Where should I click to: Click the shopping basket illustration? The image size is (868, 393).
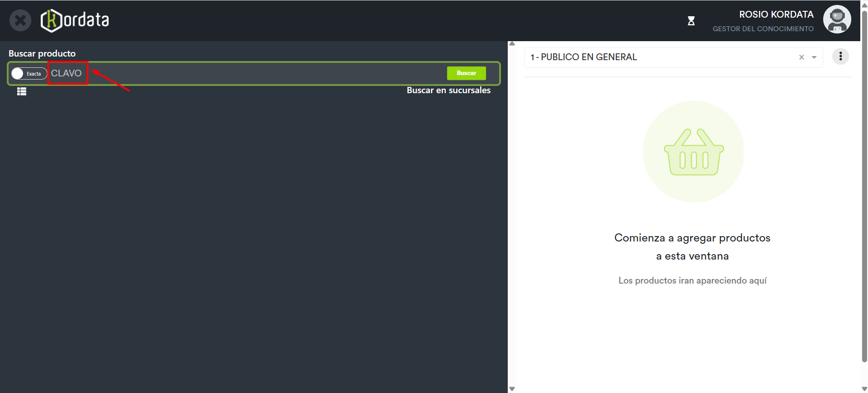693,152
